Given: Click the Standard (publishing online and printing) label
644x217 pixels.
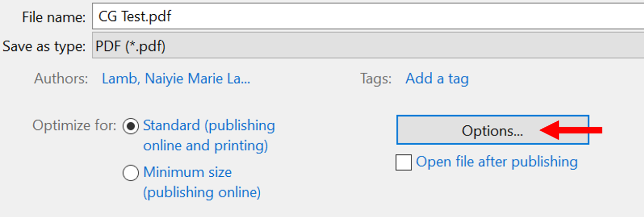Looking at the screenshot, I should [x=209, y=135].
